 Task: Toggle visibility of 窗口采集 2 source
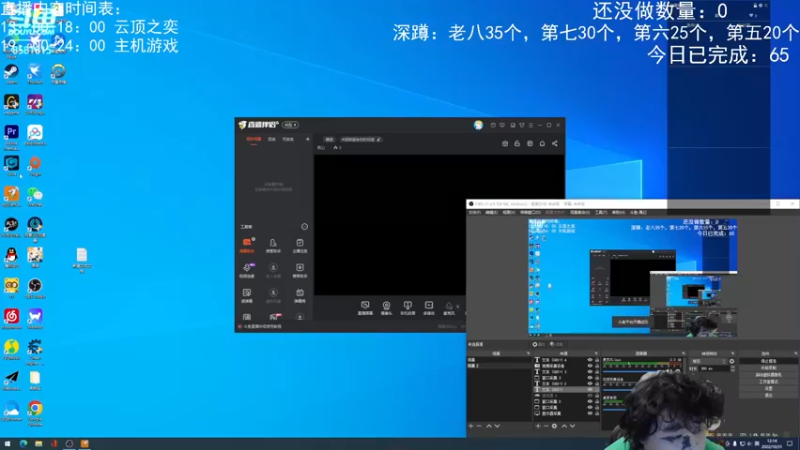[x=590, y=401]
